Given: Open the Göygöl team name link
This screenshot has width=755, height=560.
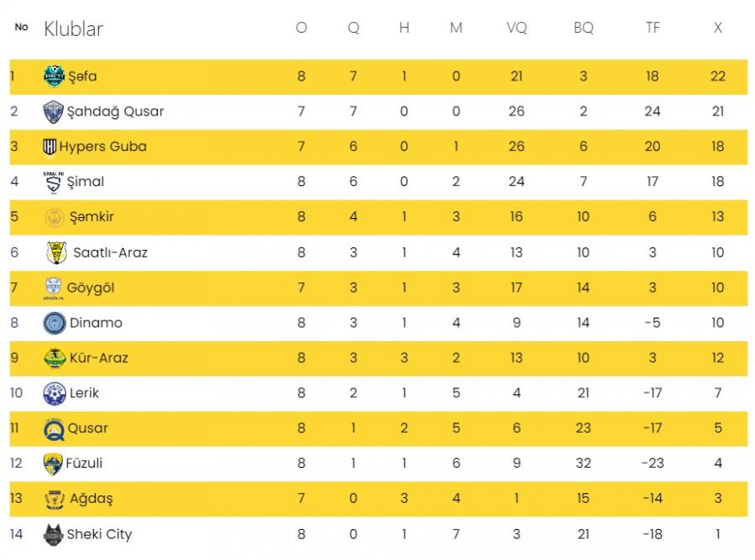Looking at the screenshot, I should click(91, 288).
